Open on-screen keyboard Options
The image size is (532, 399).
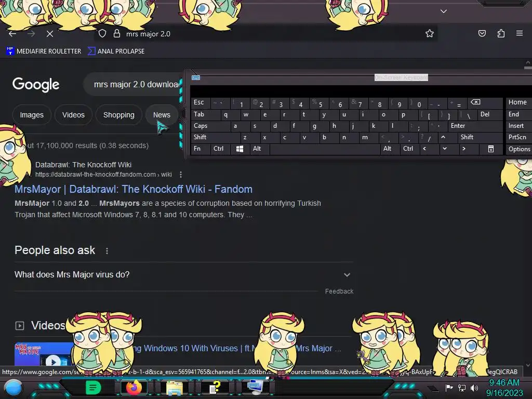pyautogui.click(x=519, y=149)
